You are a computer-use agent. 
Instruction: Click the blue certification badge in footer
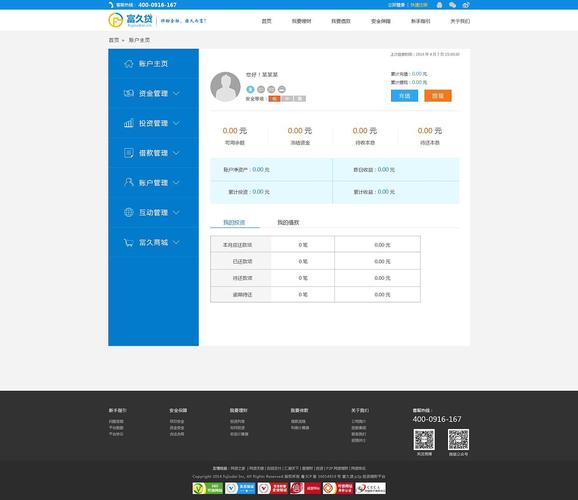240,488
